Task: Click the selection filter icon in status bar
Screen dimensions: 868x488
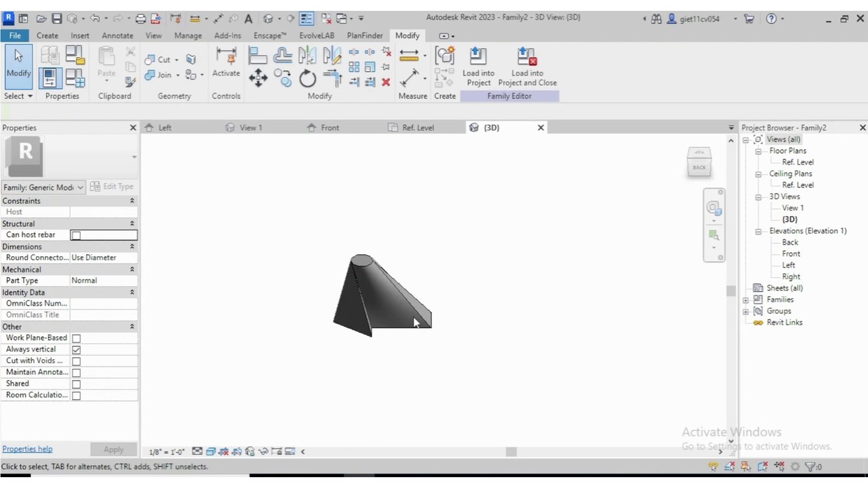Action: [810, 467]
